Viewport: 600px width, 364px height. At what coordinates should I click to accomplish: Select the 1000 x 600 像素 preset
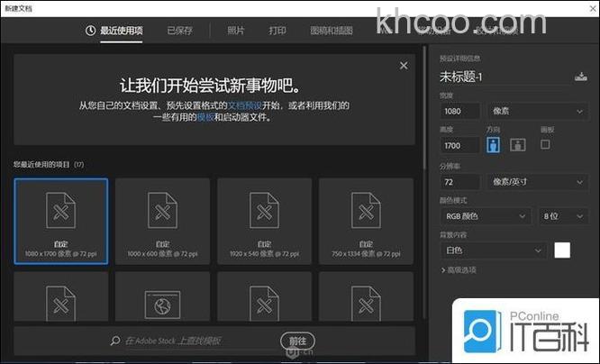tap(162, 222)
